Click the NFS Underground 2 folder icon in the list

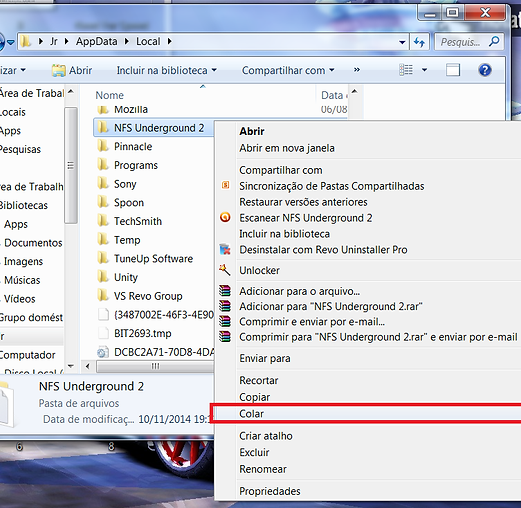click(103, 127)
